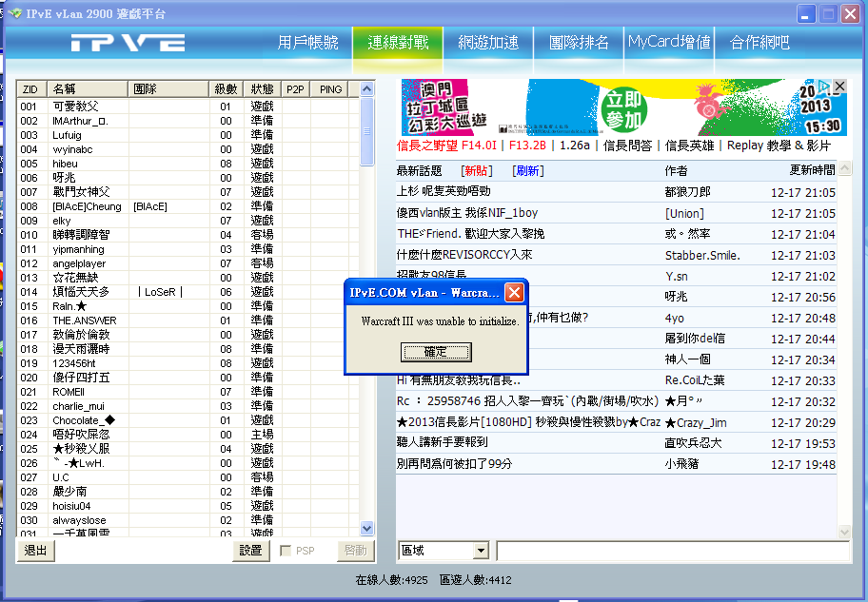Viewport: 868px width, 602px height.
Task: Click the 退出 button
Action: pos(36,550)
